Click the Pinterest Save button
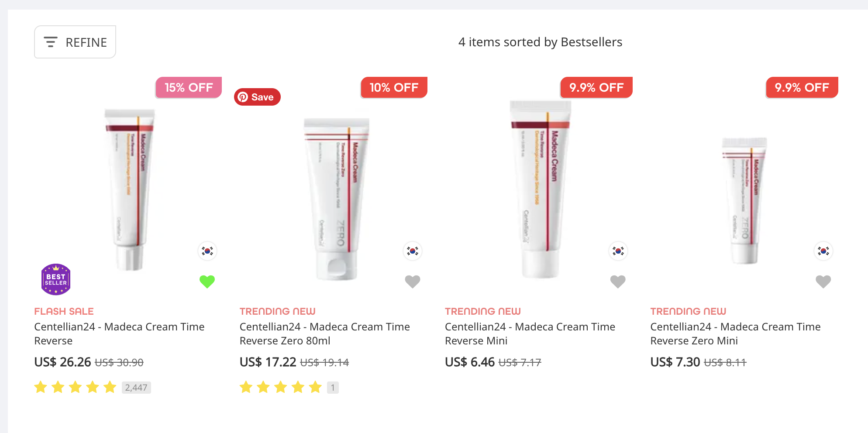 (x=257, y=97)
